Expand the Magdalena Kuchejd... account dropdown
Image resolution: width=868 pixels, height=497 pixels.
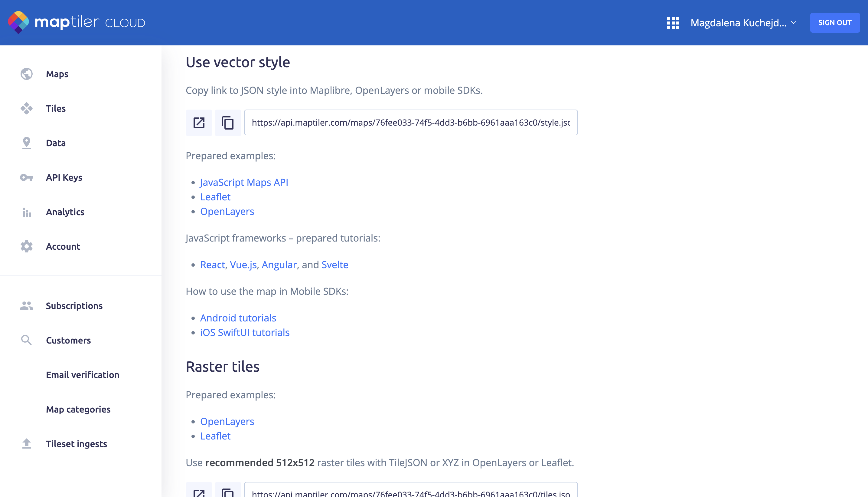(743, 23)
